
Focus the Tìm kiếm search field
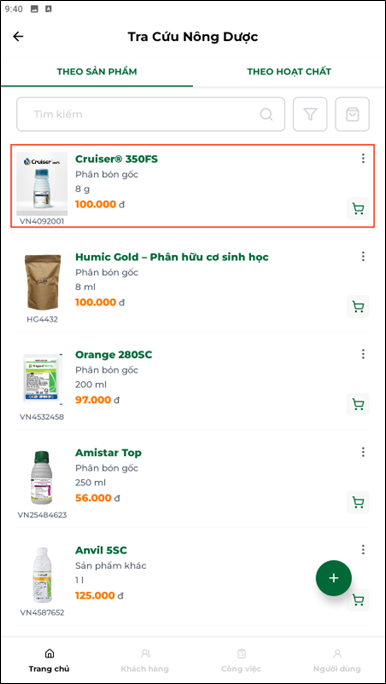(150, 114)
